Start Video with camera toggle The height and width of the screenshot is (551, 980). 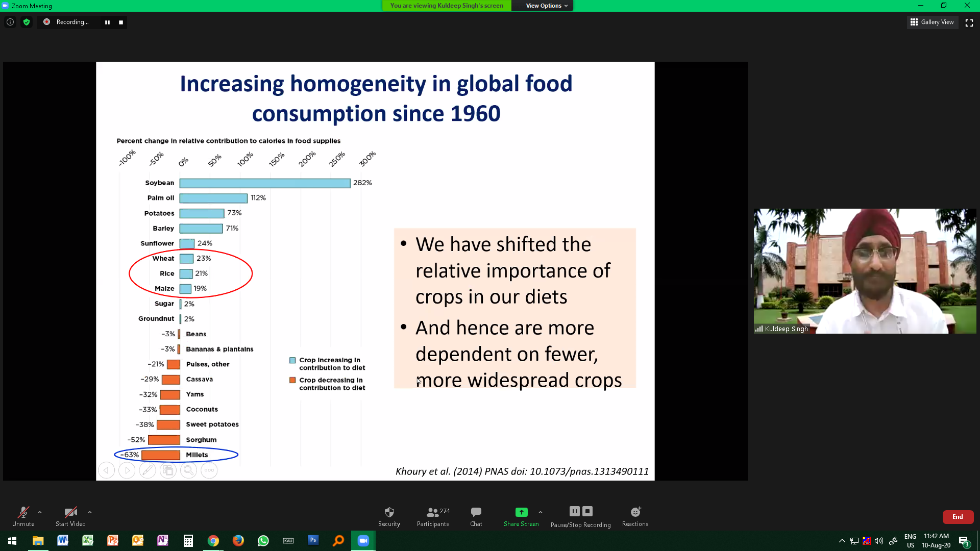(70, 512)
